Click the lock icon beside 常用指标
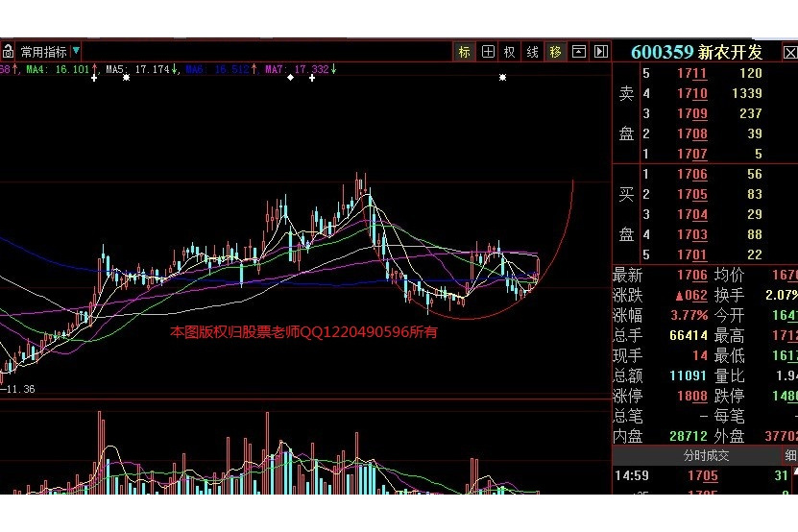Screen dimensions: 798x532 point(8,51)
